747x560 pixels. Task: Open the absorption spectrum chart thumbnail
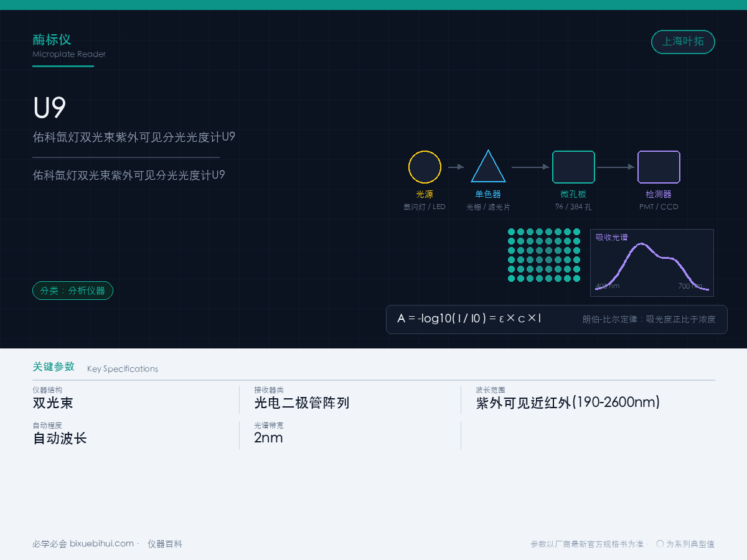(x=652, y=263)
